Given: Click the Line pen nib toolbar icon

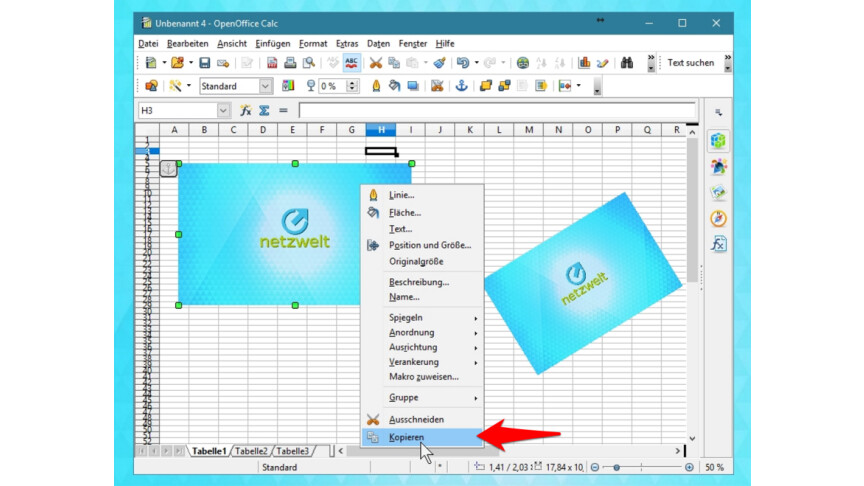Looking at the screenshot, I should click(x=376, y=86).
